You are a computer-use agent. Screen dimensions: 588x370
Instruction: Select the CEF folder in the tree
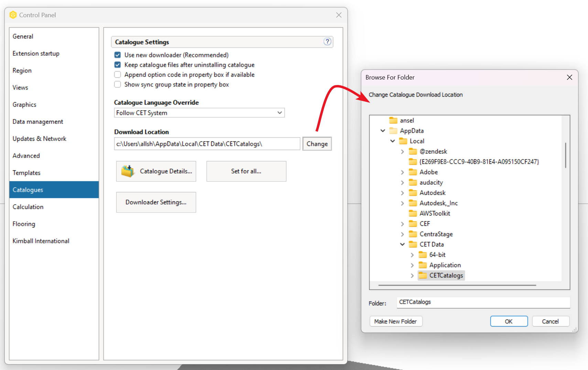[424, 224]
